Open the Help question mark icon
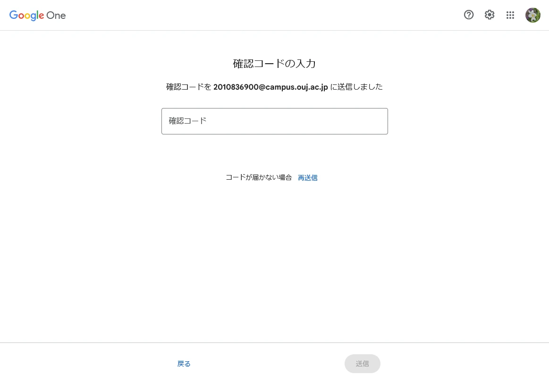 tap(468, 15)
